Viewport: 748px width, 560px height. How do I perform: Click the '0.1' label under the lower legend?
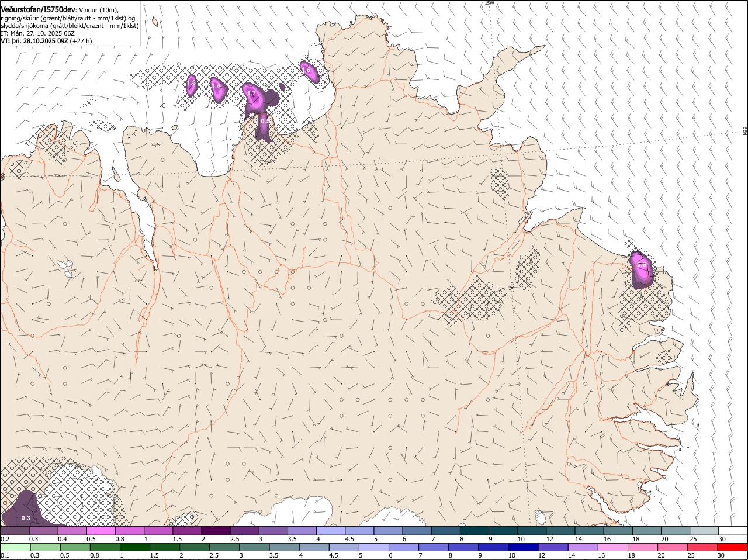click(5, 556)
